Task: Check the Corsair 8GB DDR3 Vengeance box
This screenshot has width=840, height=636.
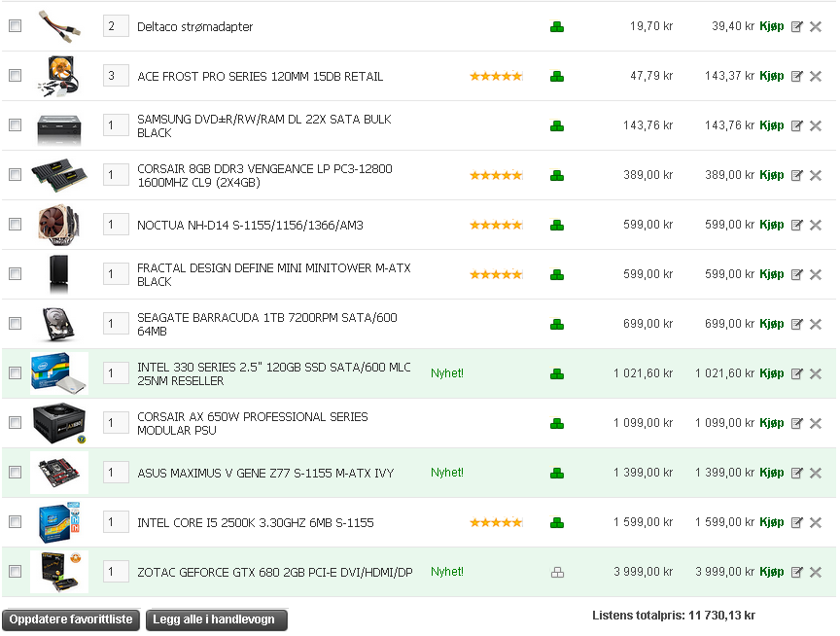Action: (x=15, y=174)
